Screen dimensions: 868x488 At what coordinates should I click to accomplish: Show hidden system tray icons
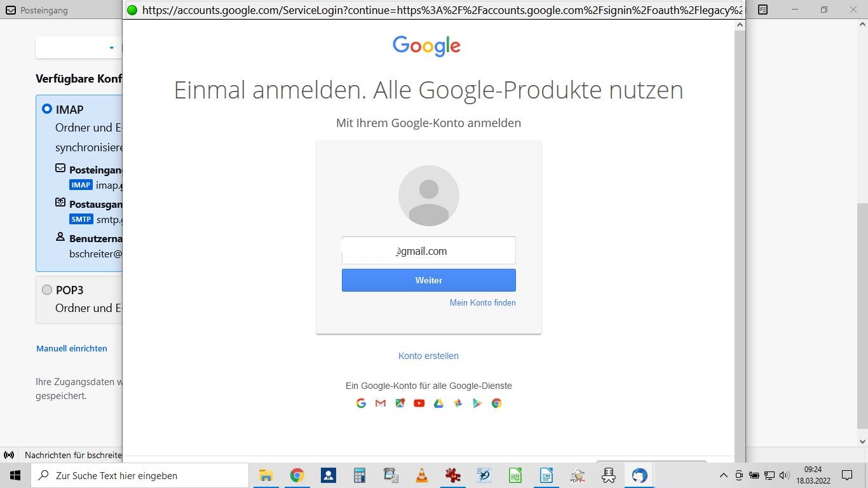(x=723, y=475)
